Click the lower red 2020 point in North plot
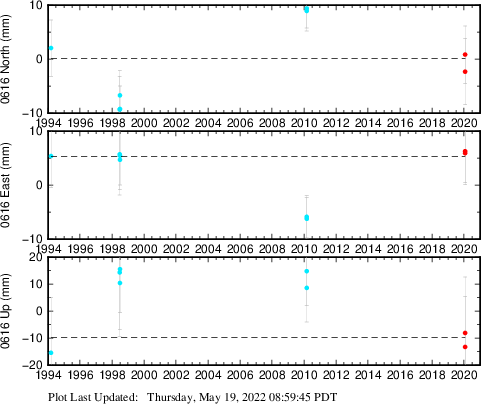Viewport: 481px width, 404px height. click(465, 72)
